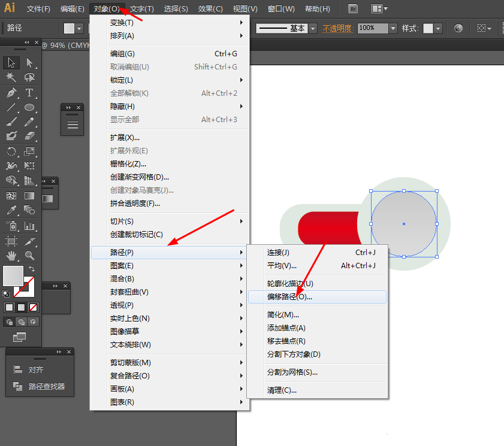Pick the Free Transform tool
The image size is (504, 446).
point(29,166)
